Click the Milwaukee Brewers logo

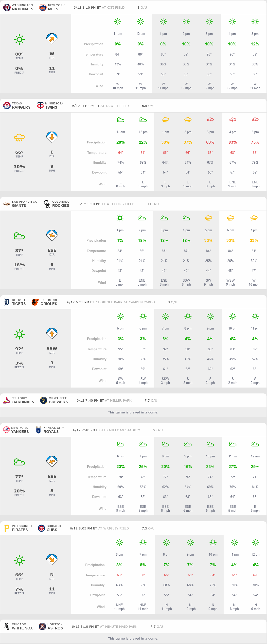[x=43, y=400]
